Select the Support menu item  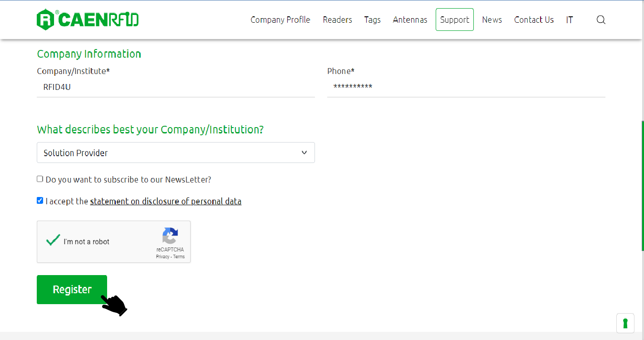tap(454, 20)
